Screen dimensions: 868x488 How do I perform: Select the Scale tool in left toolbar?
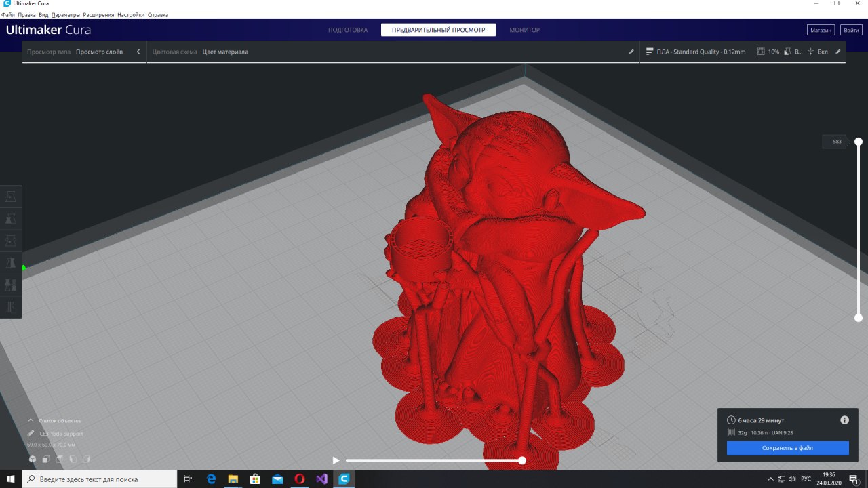(x=11, y=219)
